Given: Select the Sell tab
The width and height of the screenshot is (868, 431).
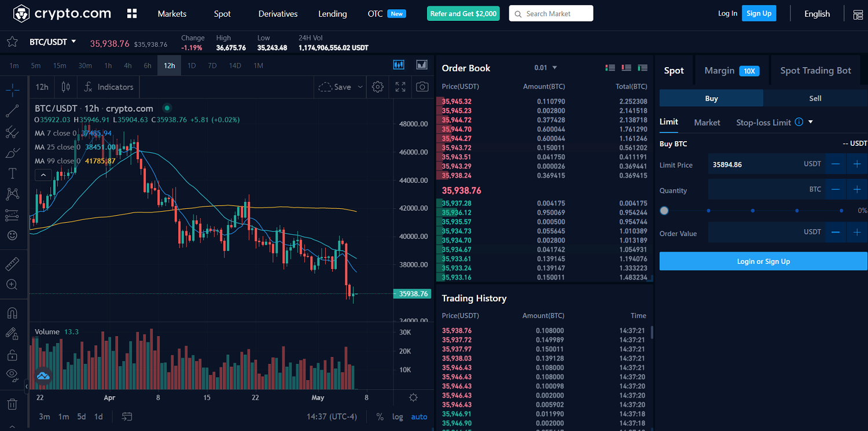Looking at the screenshot, I should [815, 98].
